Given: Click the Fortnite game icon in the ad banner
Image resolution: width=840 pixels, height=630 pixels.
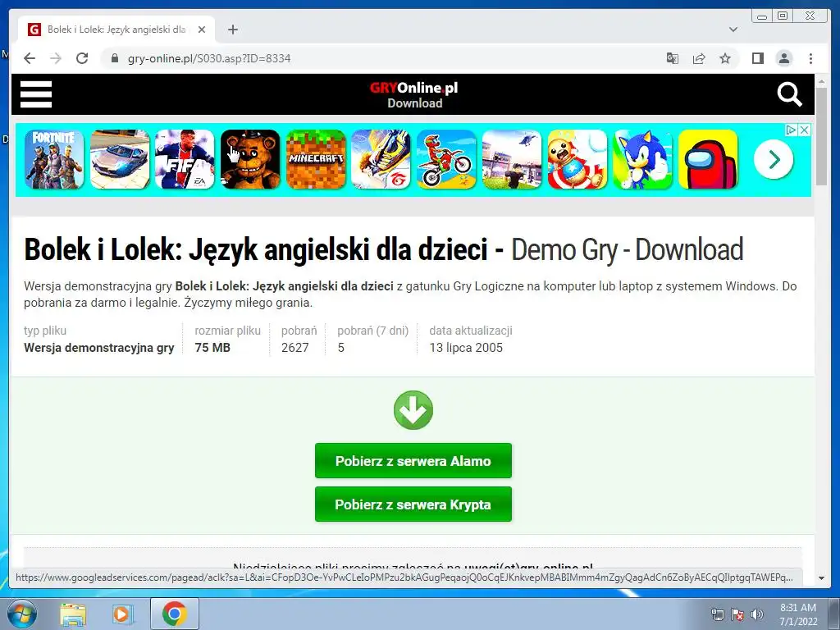Looking at the screenshot, I should coord(54,159).
